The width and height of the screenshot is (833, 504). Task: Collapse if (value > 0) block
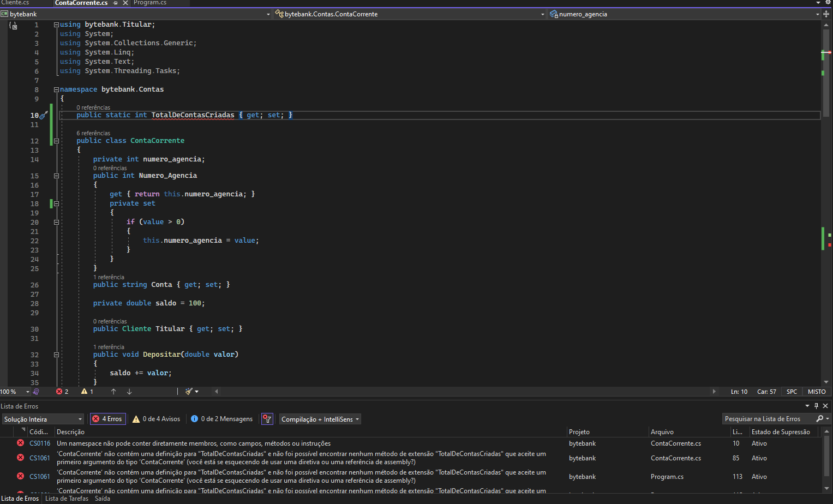tap(56, 222)
